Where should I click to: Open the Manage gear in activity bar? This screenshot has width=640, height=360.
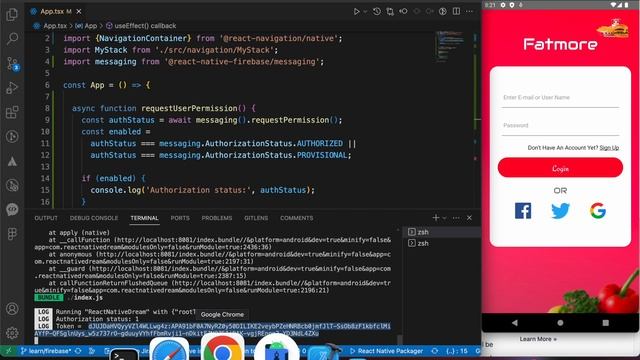click(12, 333)
